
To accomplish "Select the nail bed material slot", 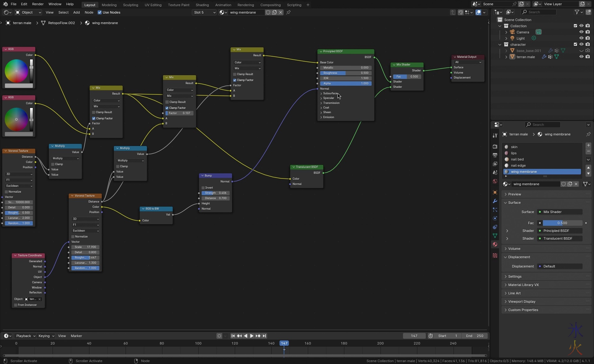I will tap(517, 159).
